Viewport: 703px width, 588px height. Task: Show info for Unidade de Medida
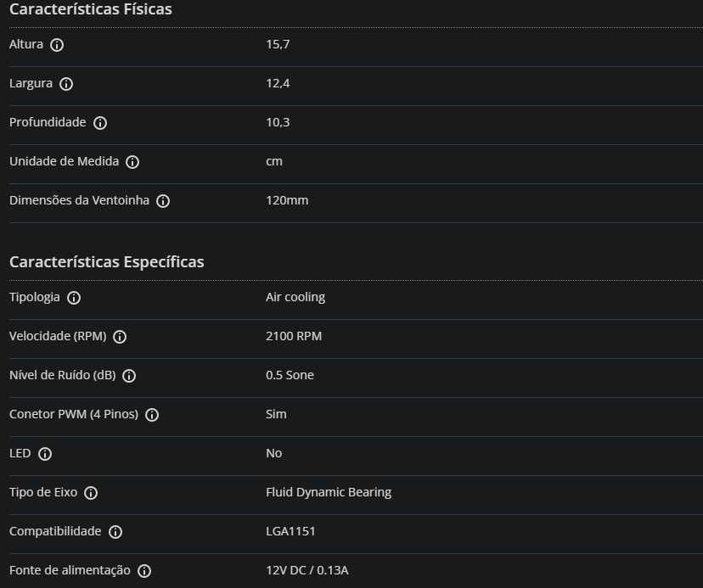coord(132,162)
